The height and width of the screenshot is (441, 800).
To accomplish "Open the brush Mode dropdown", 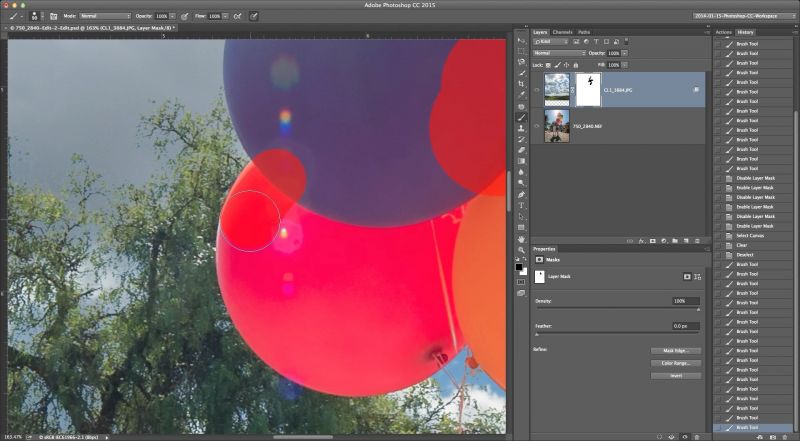I will pos(105,16).
